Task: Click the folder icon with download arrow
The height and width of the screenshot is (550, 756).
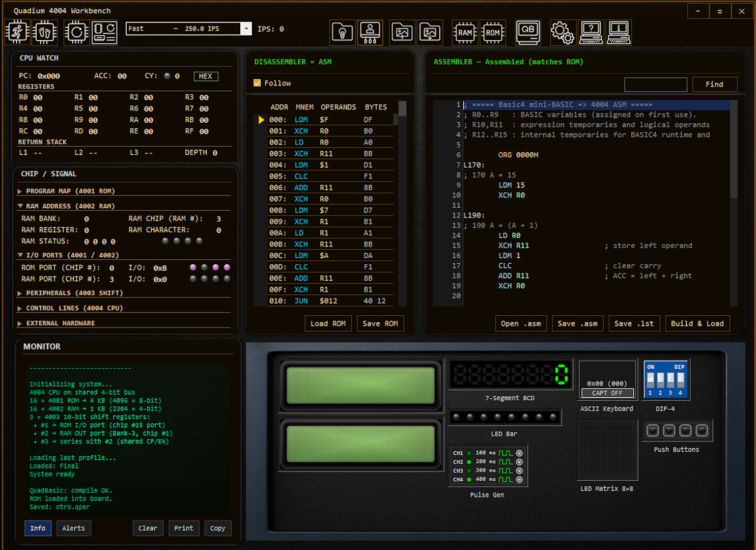Action: pyautogui.click(x=430, y=33)
